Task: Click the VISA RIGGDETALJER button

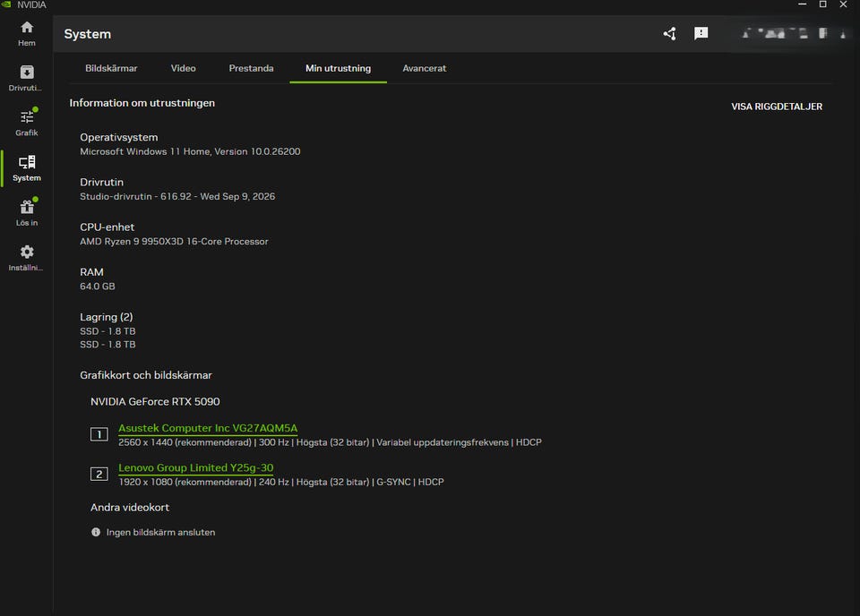Action: click(x=777, y=107)
